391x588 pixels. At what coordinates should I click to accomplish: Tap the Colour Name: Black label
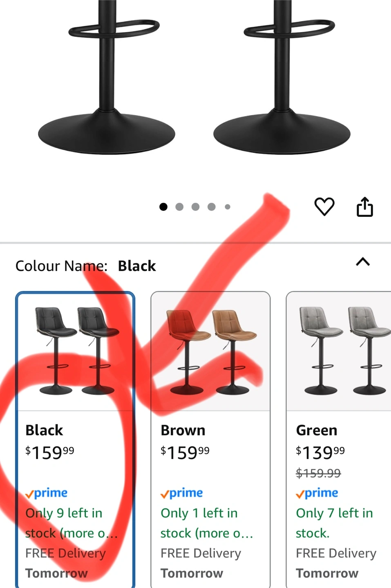click(85, 266)
